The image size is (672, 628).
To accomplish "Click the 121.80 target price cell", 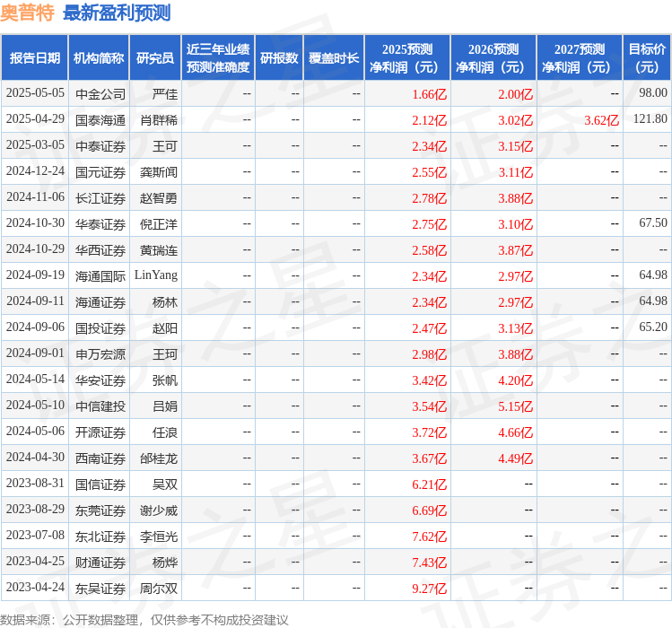I will pyautogui.click(x=650, y=119).
